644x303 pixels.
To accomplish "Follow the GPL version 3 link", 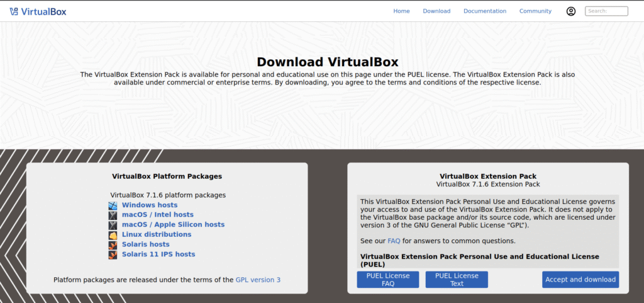I will (258, 280).
